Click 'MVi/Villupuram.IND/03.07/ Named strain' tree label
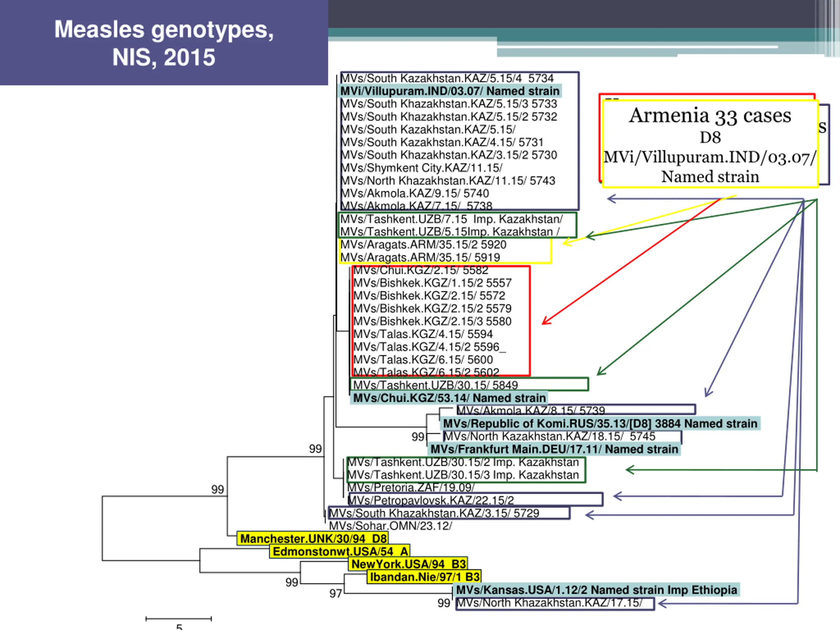The image size is (840, 630). [x=450, y=91]
